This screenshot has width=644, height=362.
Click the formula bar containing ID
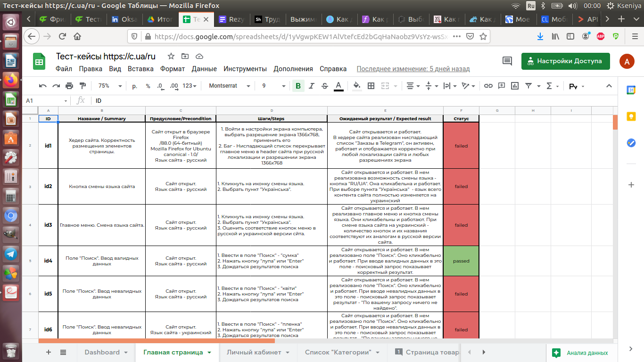[354, 100]
